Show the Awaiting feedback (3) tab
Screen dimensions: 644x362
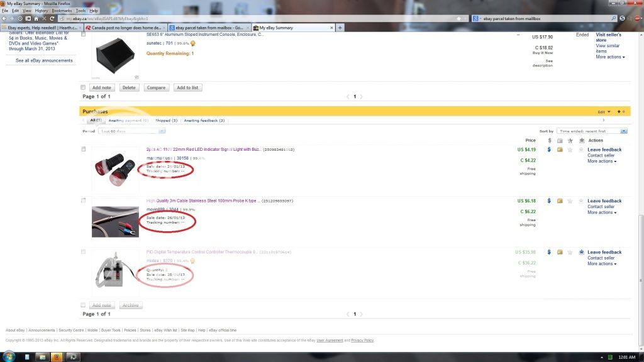pyautogui.click(x=204, y=121)
